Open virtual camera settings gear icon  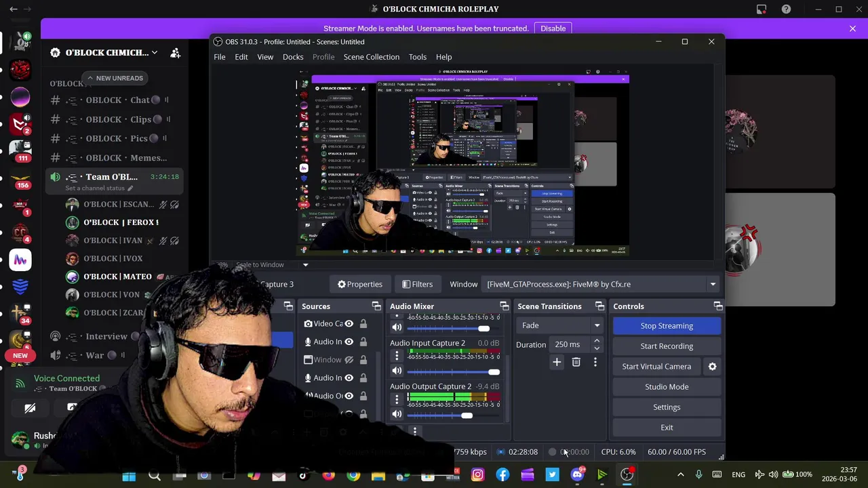tap(712, 367)
